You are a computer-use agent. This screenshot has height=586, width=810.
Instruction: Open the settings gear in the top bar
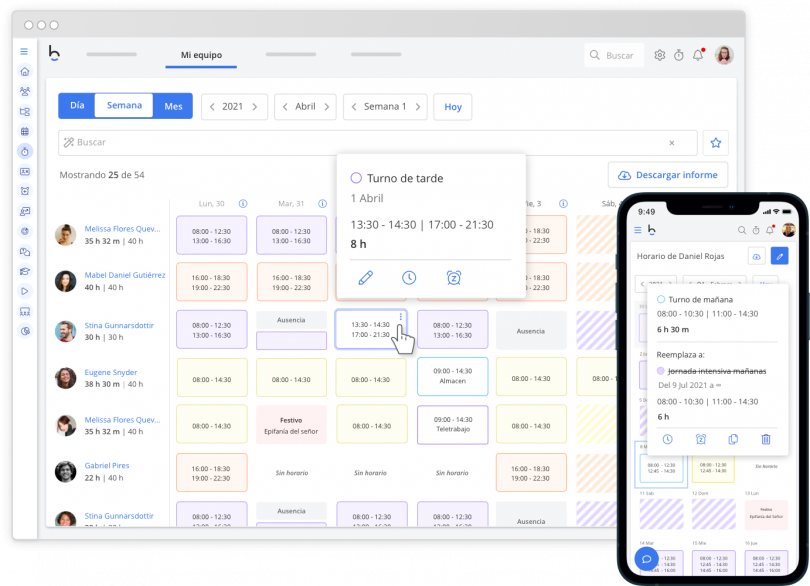coord(660,55)
